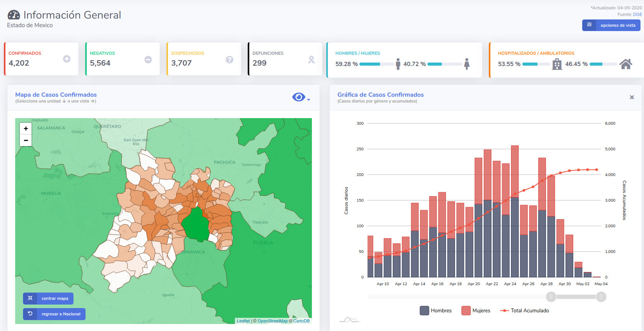644x331 pixels.
Task: Click the hospital building icon
Action: [x=557, y=64]
